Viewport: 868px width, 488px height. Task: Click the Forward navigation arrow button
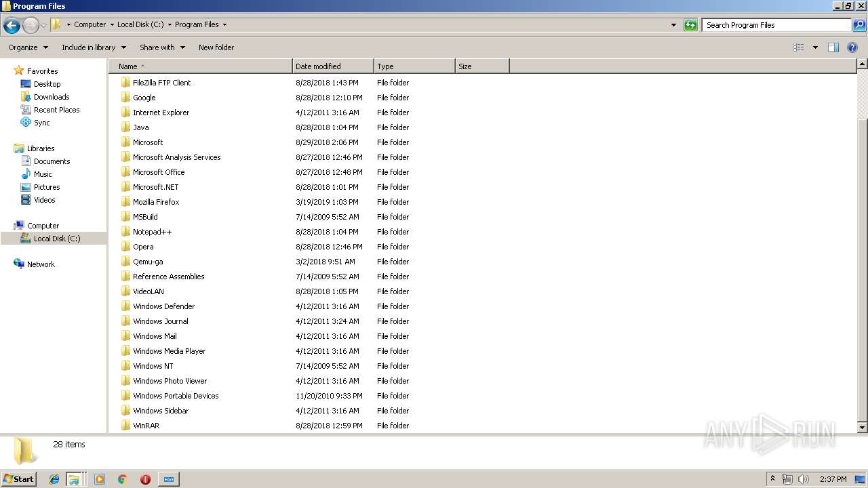click(31, 26)
